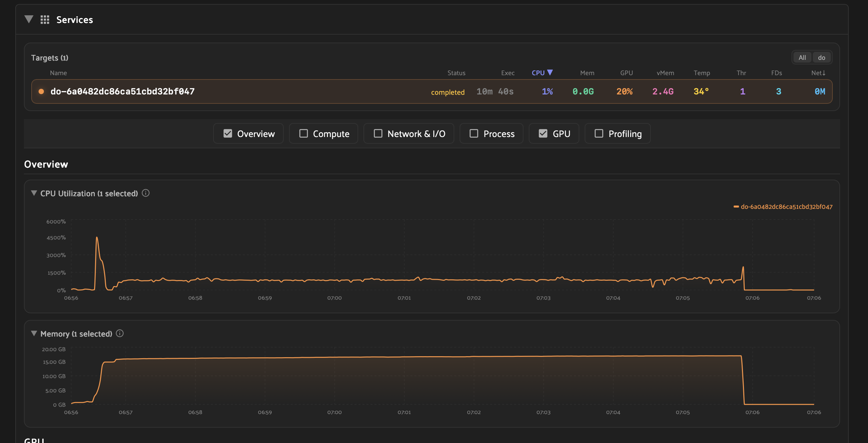The height and width of the screenshot is (443, 868).
Task: Click CPU column sort arrow
Action: coord(550,73)
